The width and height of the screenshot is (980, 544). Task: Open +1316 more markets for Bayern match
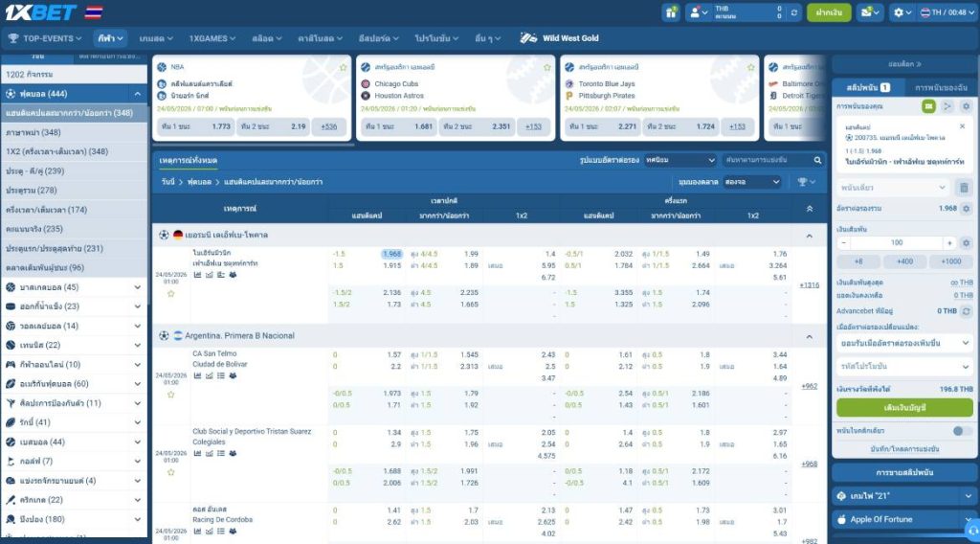pos(810,285)
